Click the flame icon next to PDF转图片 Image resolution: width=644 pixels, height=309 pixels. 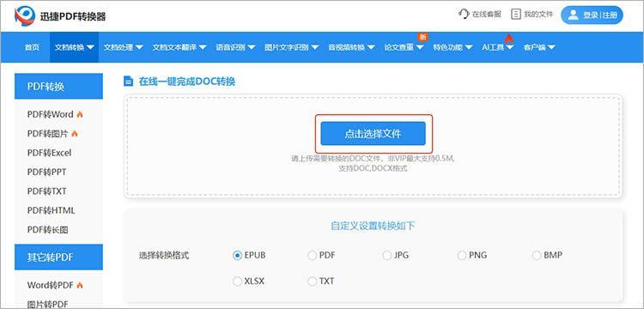75,134
